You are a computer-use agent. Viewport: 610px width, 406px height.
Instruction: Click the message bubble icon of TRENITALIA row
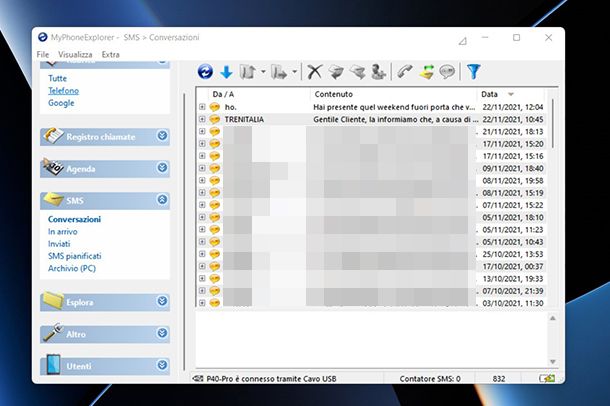coord(215,119)
